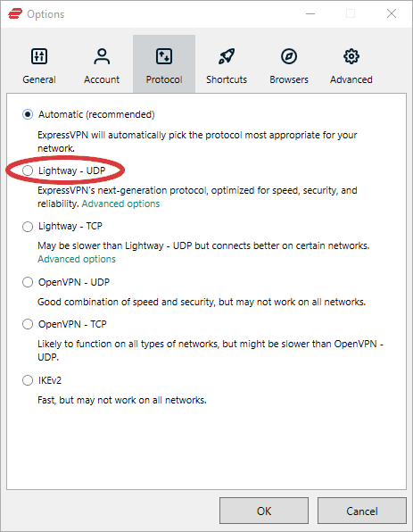
Task: Switch to the Account tab label
Action: pos(102,79)
